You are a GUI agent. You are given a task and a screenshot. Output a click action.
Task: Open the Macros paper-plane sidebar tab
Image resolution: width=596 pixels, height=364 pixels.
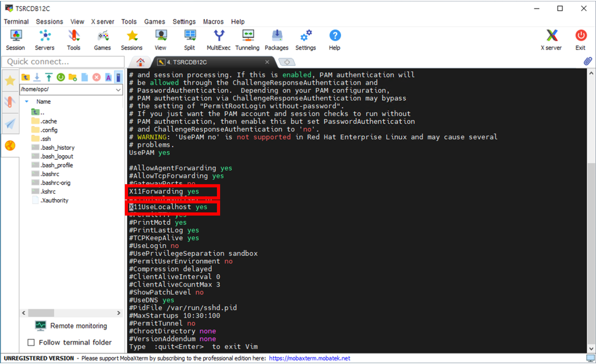coord(10,124)
